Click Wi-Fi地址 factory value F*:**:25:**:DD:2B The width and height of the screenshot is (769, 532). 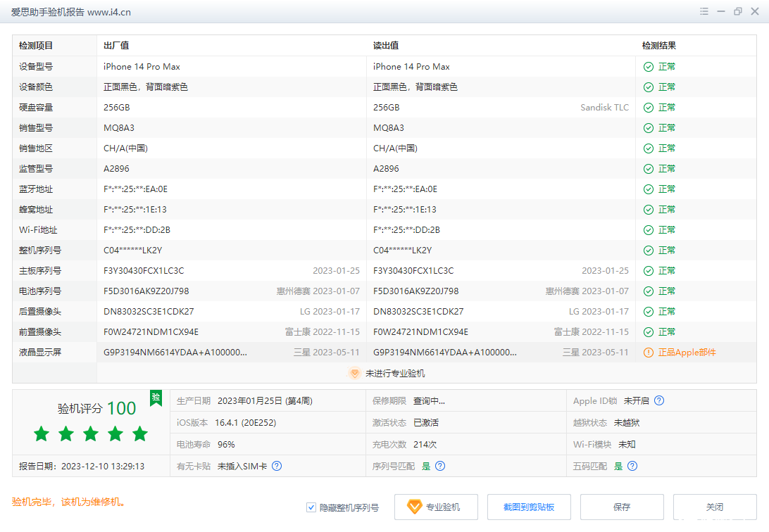click(137, 229)
